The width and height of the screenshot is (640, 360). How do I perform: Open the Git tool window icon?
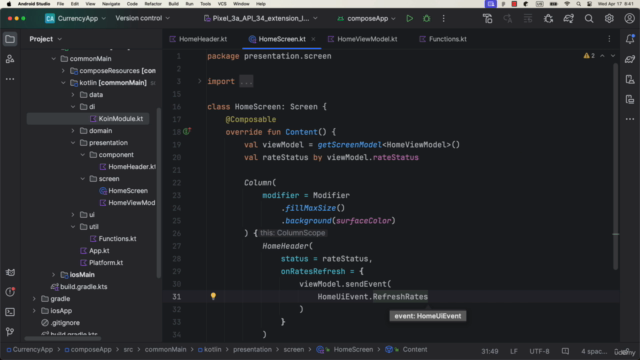[x=10, y=332]
